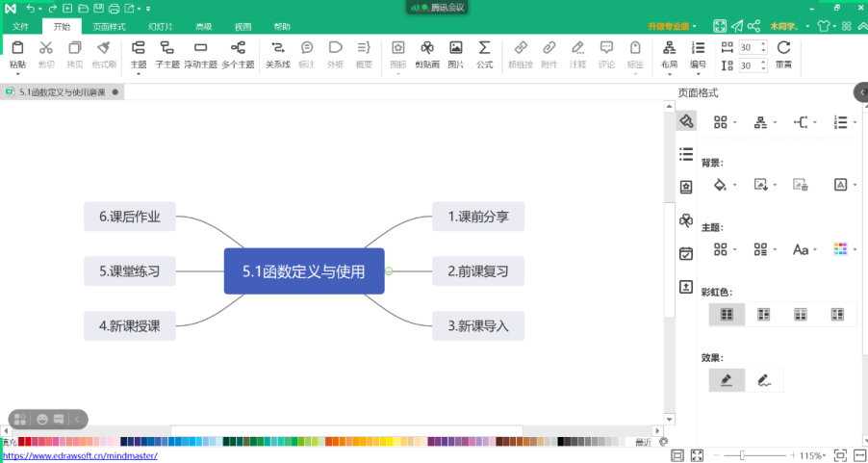This screenshot has width=868, height=463.
Task: Open the 文件 menu
Action: (20, 27)
